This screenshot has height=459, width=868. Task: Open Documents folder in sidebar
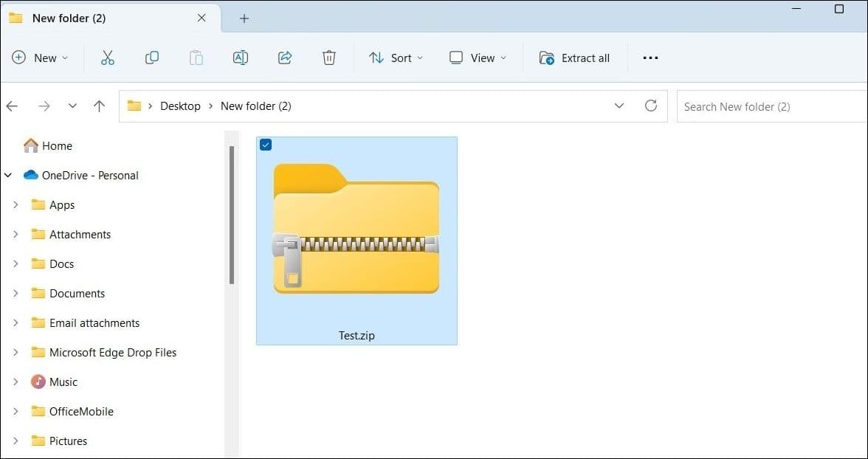[x=68, y=294]
